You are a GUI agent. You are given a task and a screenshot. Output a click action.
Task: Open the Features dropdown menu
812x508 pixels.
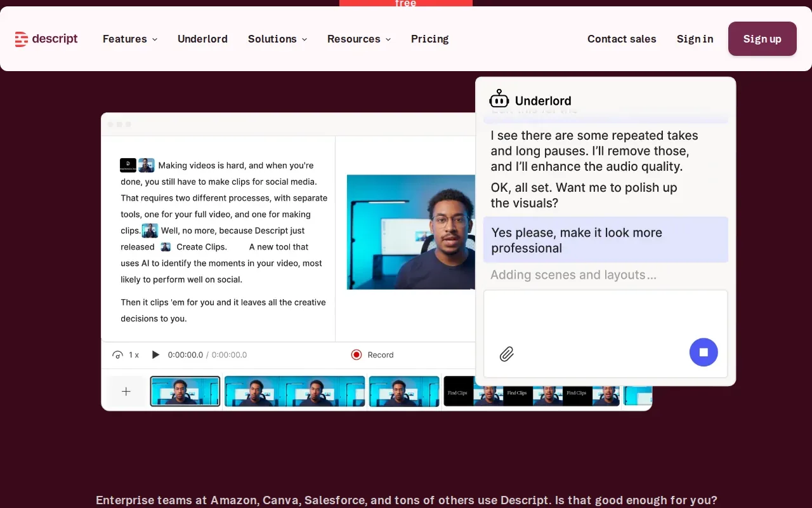pyautogui.click(x=130, y=39)
